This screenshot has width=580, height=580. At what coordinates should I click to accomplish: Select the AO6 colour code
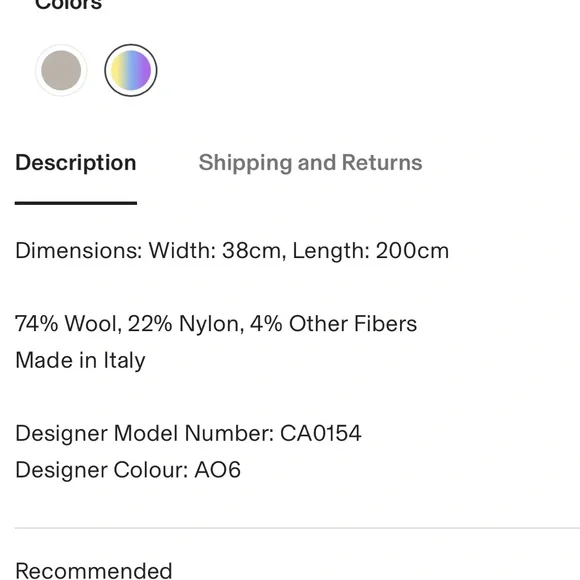(x=218, y=470)
